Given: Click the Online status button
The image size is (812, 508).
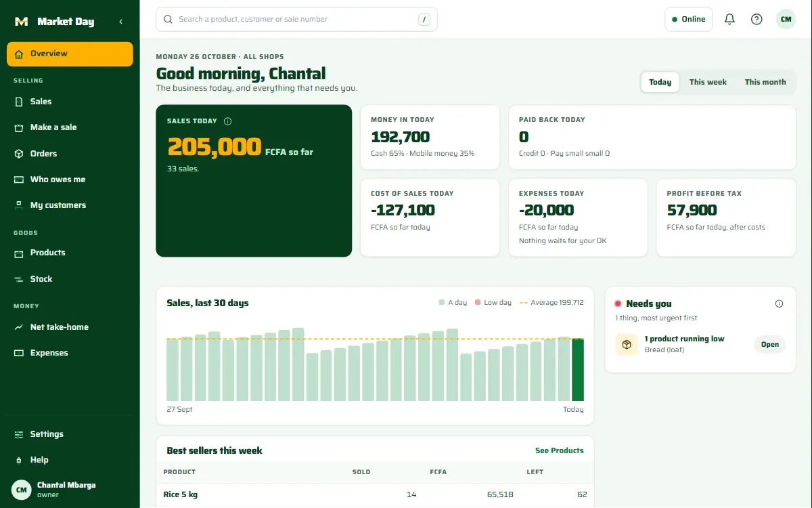Looking at the screenshot, I should [689, 19].
